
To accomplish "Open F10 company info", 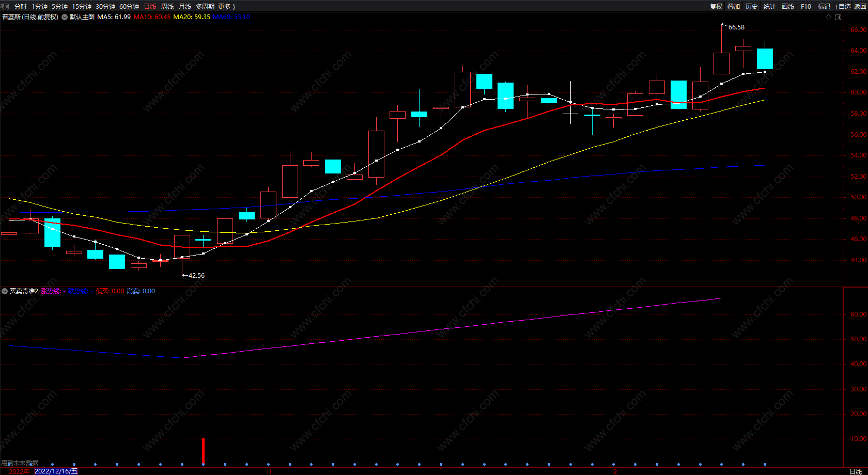I will coord(806,7).
